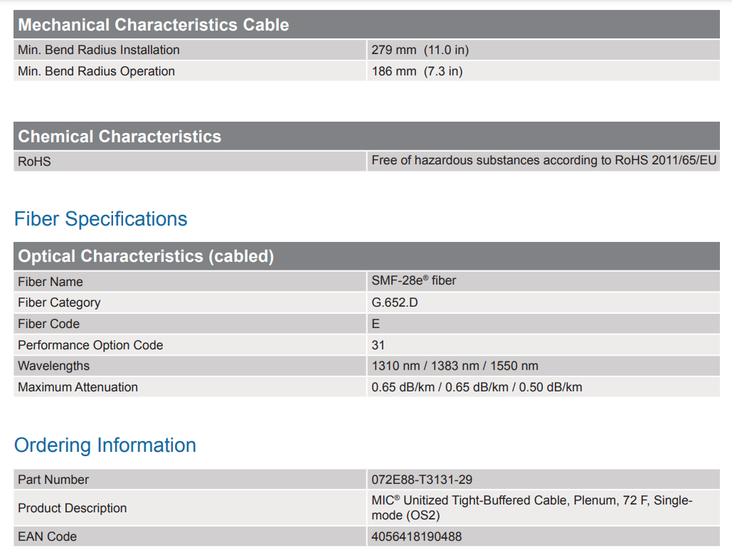Click the Fiber Code label
The width and height of the screenshot is (732, 560).
pyautogui.click(x=48, y=324)
